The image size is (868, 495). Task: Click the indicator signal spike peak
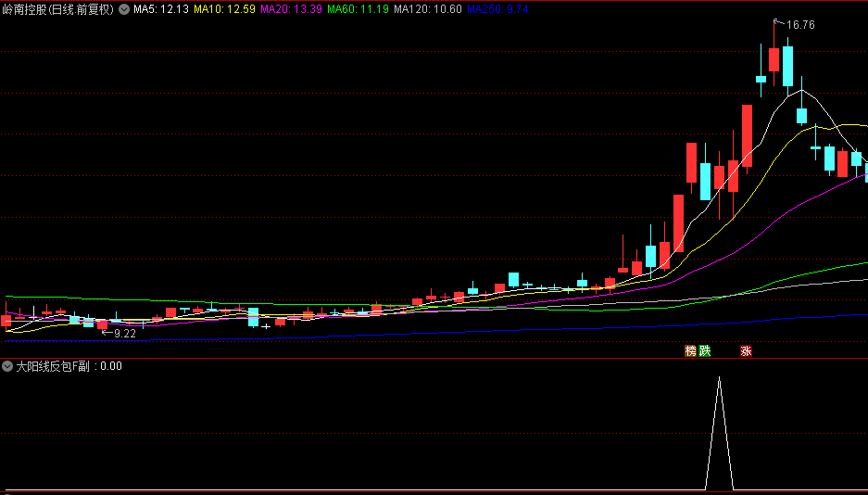click(x=719, y=377)
